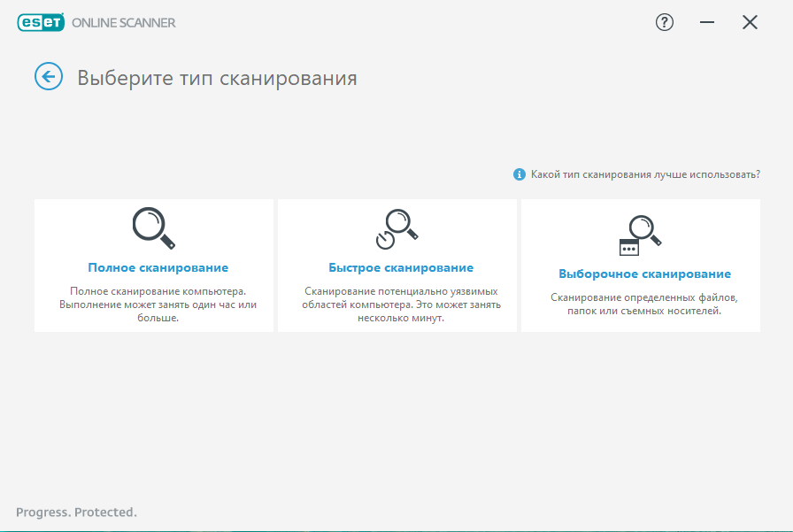This screenshot has width=793, height=532.
Task: Click quick scan description mentioning 'несколько минут'
Action: (x=401, y=305)
